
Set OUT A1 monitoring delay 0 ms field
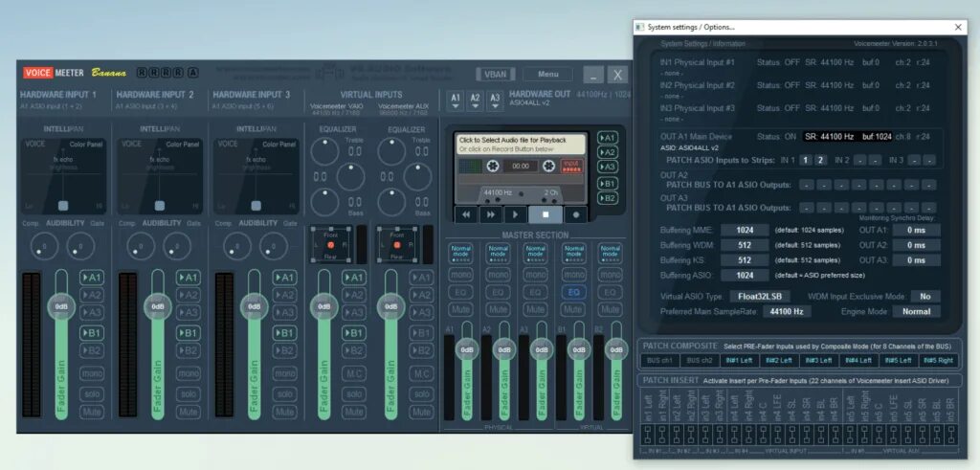(x=916, y=230)
